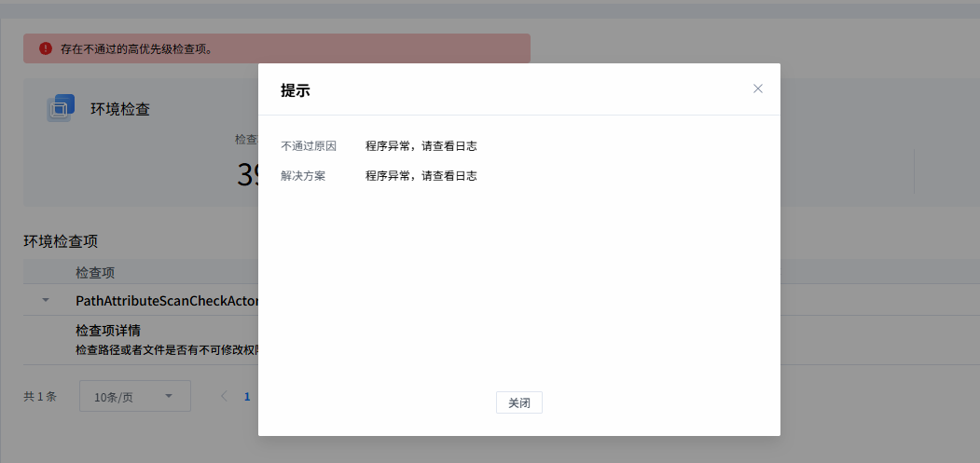Click the blue 环境检查 icon

click(60, 109)
